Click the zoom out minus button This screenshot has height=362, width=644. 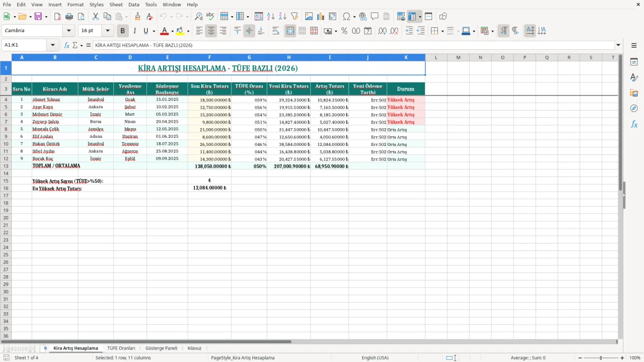tap(580, 358)
